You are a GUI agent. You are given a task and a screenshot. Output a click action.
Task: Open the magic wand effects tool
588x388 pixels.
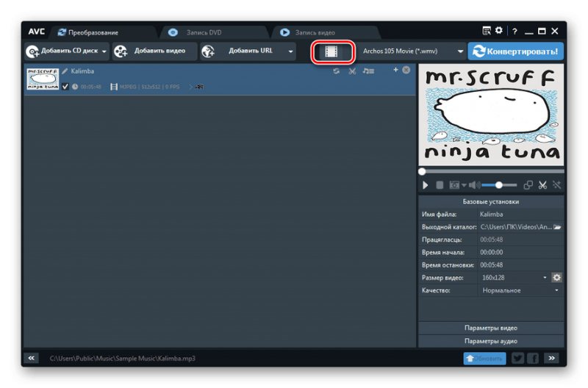point(557,185)
